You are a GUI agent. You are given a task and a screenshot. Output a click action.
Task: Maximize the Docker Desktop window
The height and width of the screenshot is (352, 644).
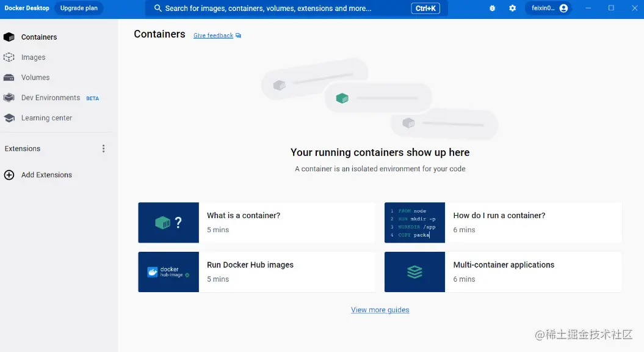point(611,8)
